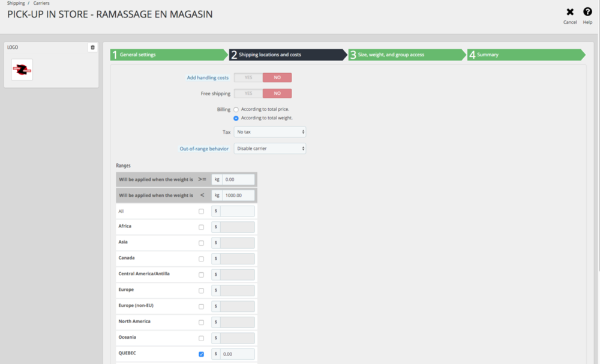Click the QUEBEC price input field
Image resolution: width=600 pixels, height=364 pixels.
[x=238, y=354]
